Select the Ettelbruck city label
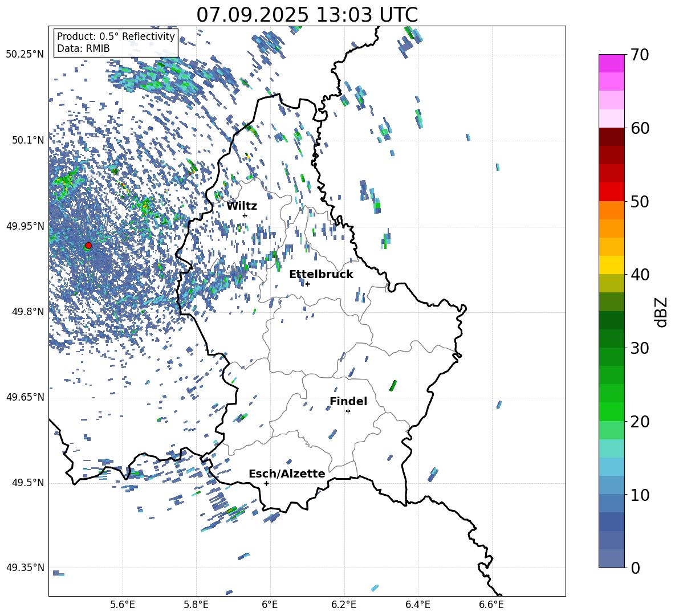This screenshot has width=675, height=616. coord(321,275)
